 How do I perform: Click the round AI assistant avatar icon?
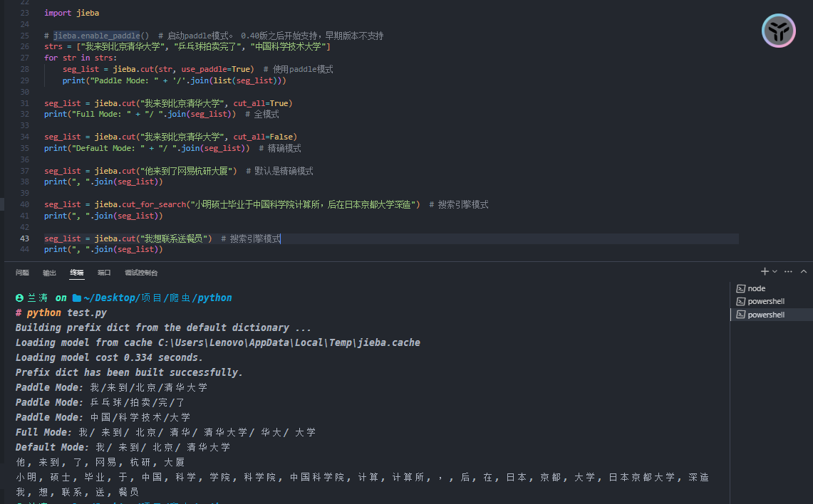click(778, 31)
